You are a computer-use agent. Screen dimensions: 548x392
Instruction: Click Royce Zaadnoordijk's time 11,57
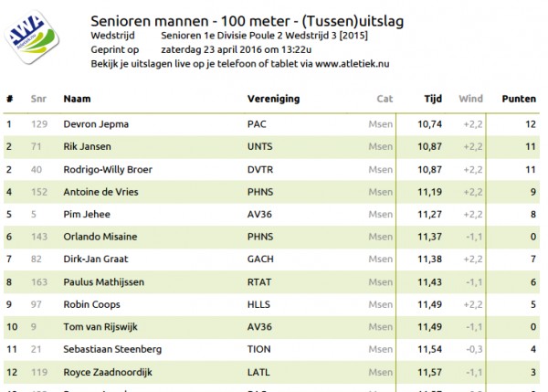[430, 373]
